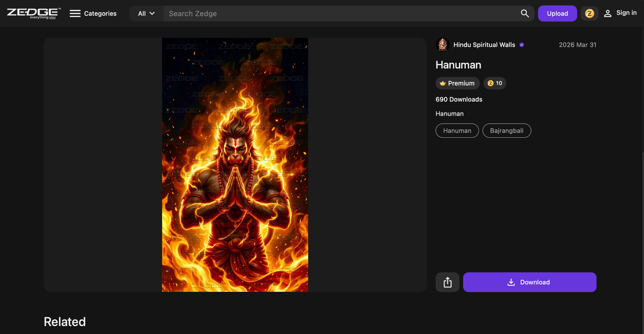The height and width of the screenshot is (334, 644).
Task: Focus the Search Zedge field
Action: pos(340,13)
